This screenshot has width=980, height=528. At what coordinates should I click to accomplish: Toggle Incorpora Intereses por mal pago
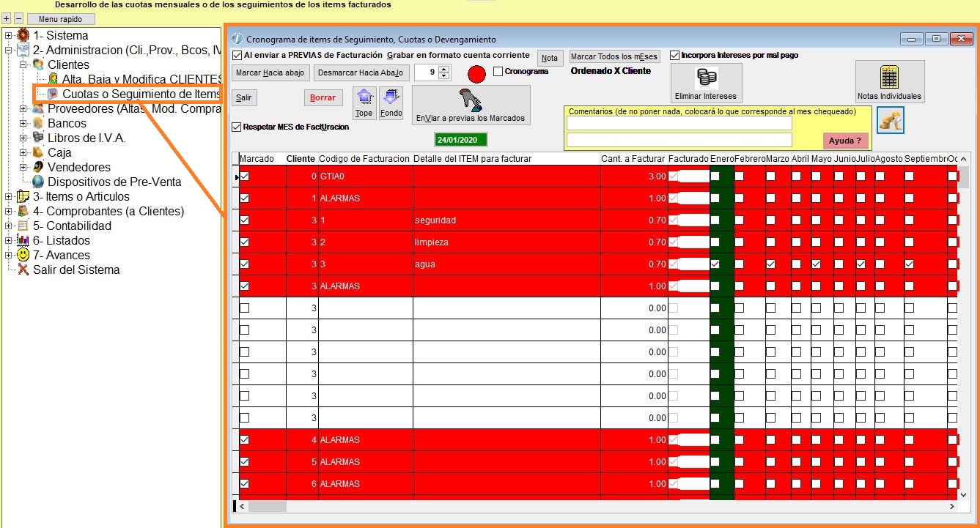coord(674,55)
